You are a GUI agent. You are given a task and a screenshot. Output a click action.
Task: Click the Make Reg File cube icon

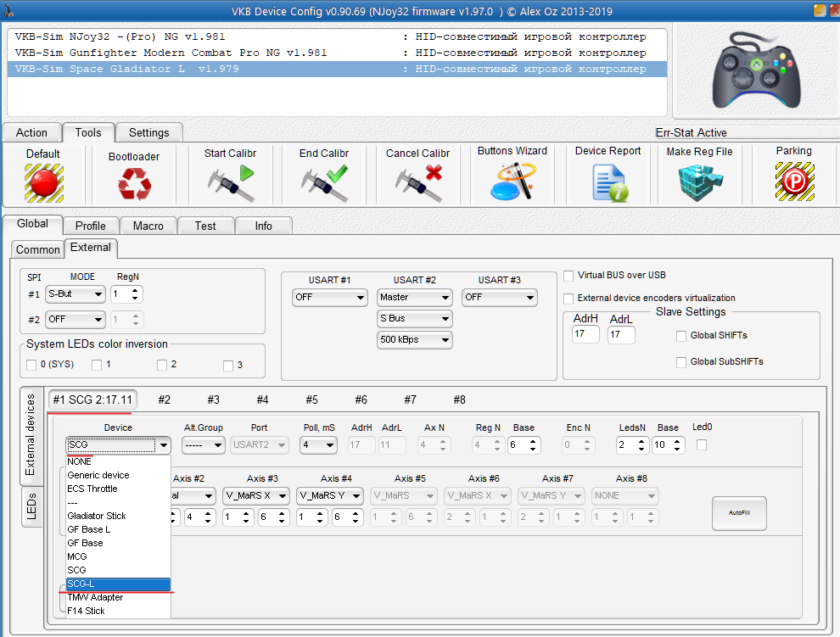click(701, 182)
